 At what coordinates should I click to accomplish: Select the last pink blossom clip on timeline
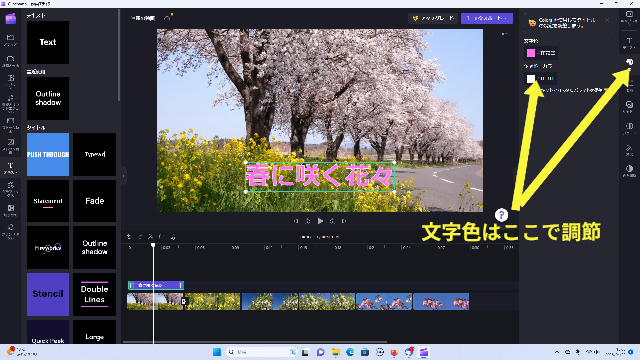coord(441,301)
